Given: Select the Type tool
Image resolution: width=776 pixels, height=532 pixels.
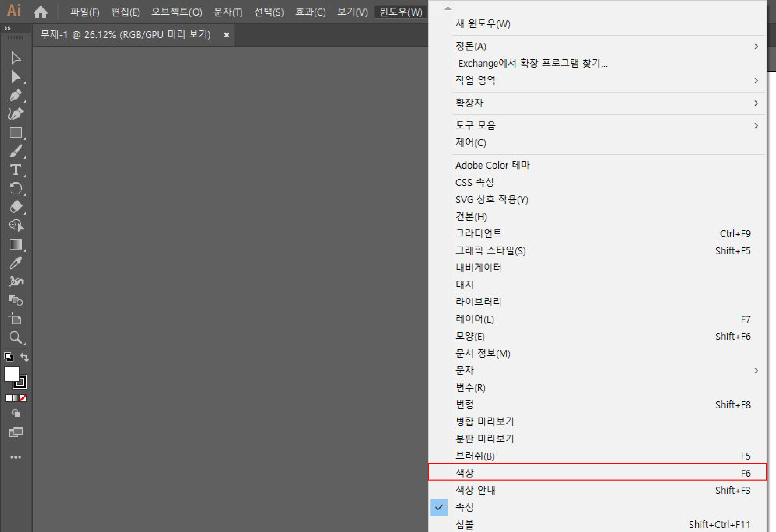Looking at the screenshot, I should point(16,170).
